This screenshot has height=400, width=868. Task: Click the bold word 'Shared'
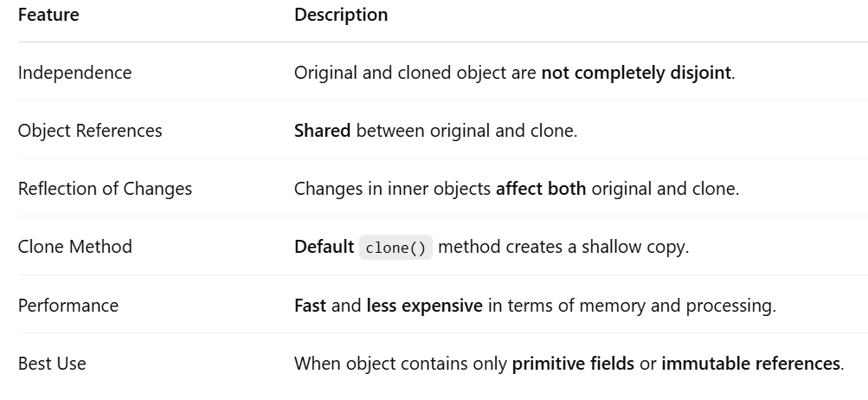pos(322,131)
